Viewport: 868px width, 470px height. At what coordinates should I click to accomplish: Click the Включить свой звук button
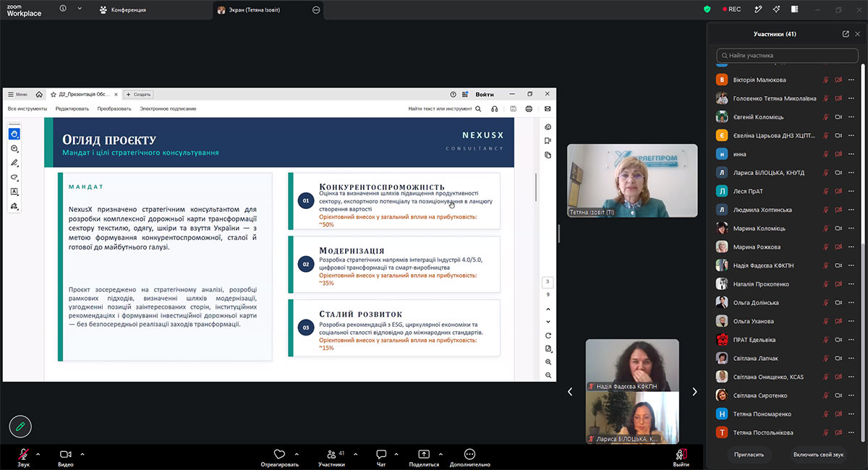coord(818,455)
